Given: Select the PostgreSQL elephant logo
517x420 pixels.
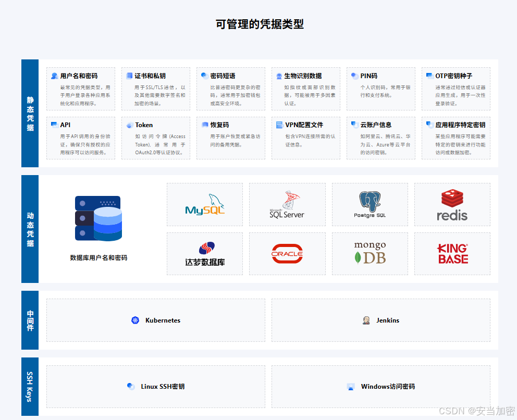Looking at the screenshot, I should [x=370, y=201].
